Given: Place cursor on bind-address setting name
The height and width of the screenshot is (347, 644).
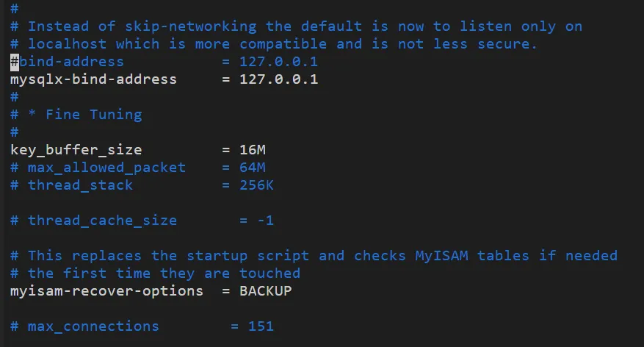Looking at the screenshot, I should pyautogui.click(x=71, y=62).
